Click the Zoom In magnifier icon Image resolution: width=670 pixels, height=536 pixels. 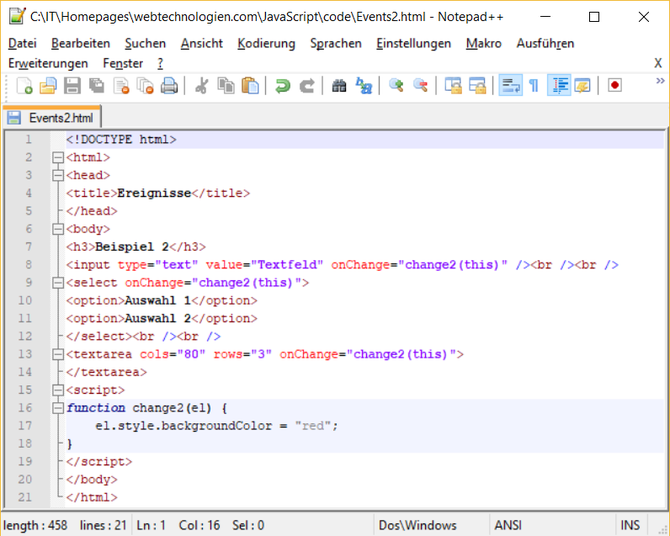pyautogui.click(x=396, y=86)
